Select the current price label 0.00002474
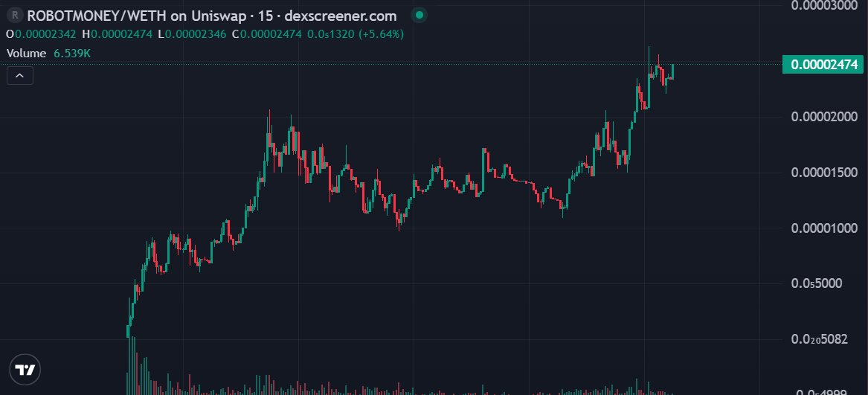This screenshot has width=868, height=395. 823,64
